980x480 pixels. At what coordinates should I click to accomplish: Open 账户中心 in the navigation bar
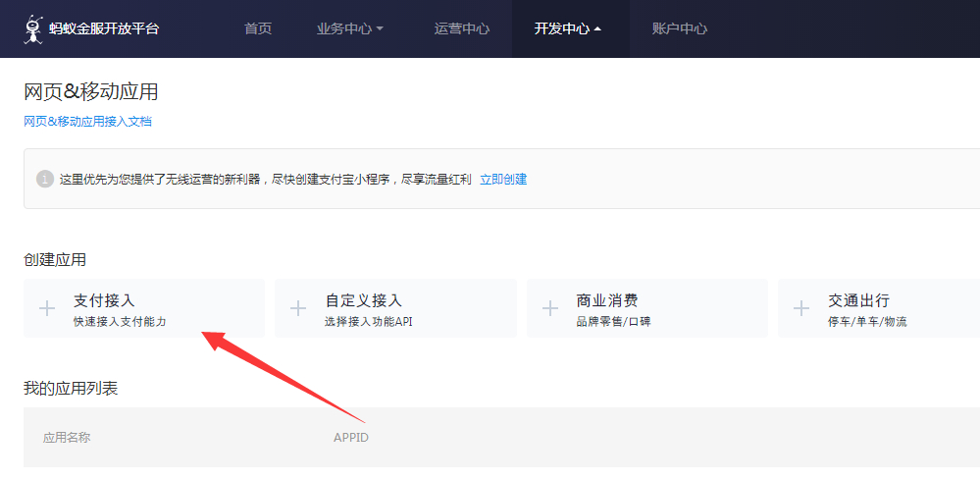[680, 28]
